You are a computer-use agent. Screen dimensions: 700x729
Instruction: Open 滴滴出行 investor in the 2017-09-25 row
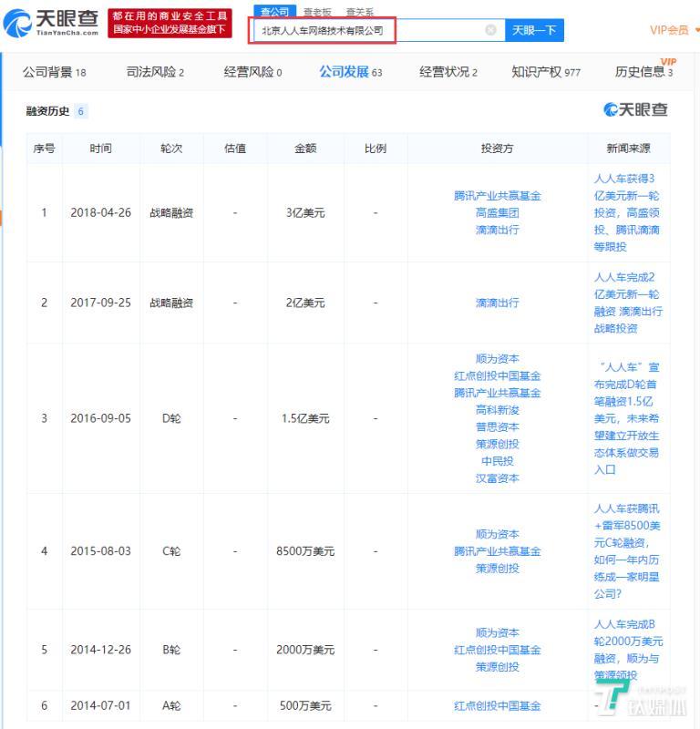(x=498, y=303)
